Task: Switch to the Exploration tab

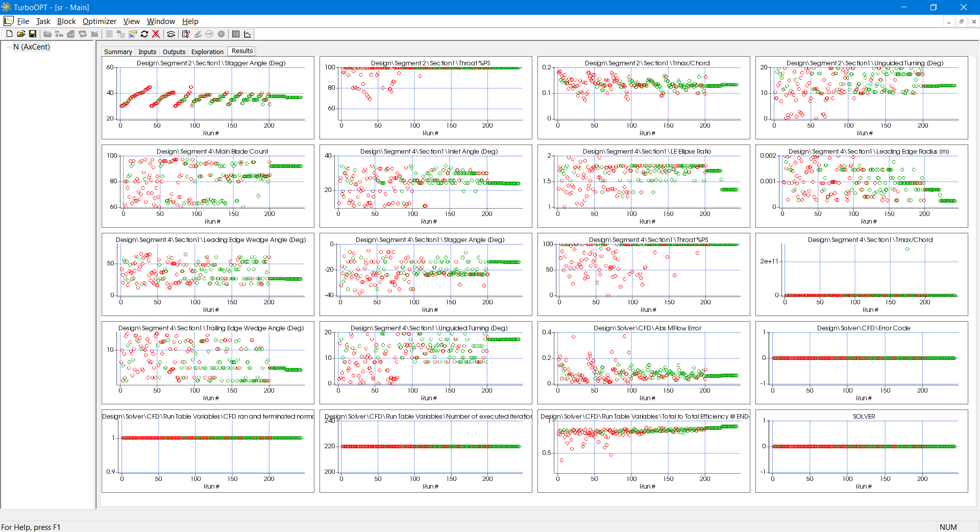Action: pyautogui.click(x=207, y=52)
